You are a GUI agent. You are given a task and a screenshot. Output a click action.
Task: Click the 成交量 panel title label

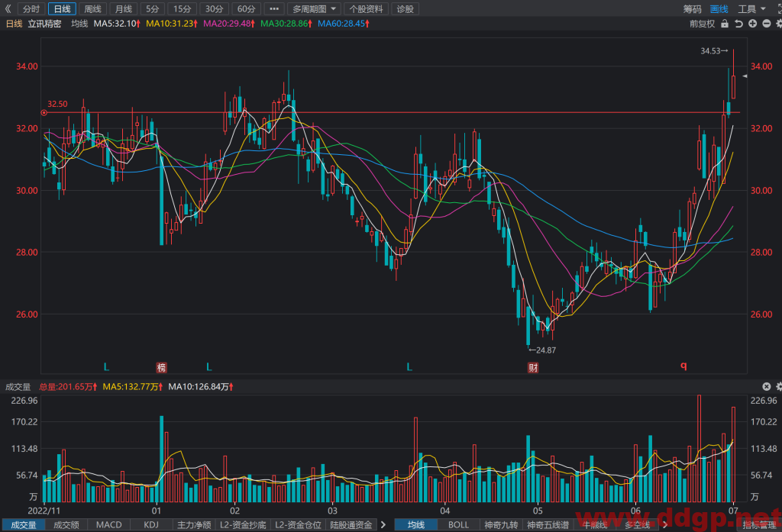tap(18, 386)
